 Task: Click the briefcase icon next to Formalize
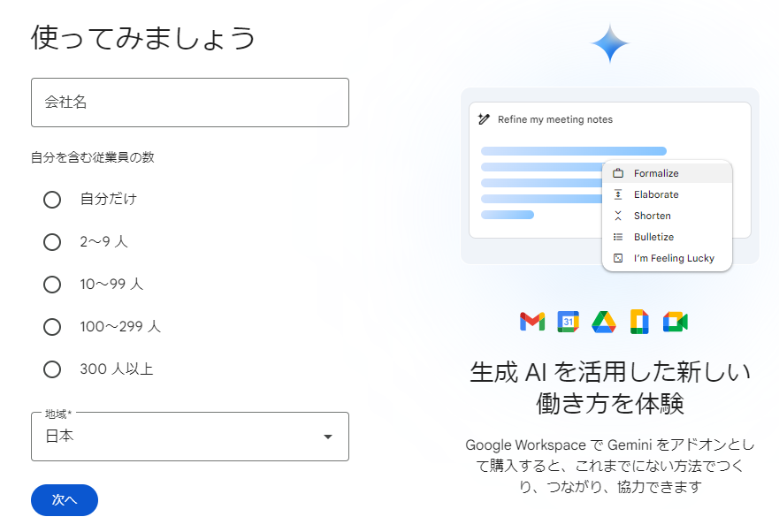[x=618, y=173]
